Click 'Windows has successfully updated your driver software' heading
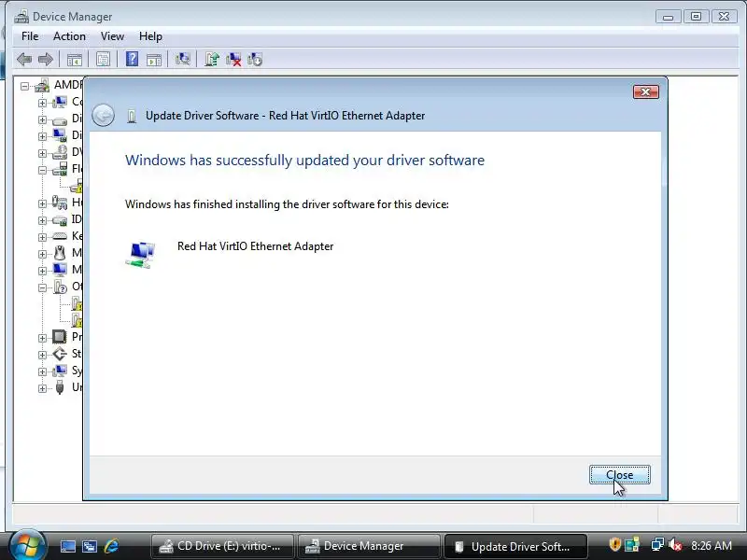 point(305,160)
